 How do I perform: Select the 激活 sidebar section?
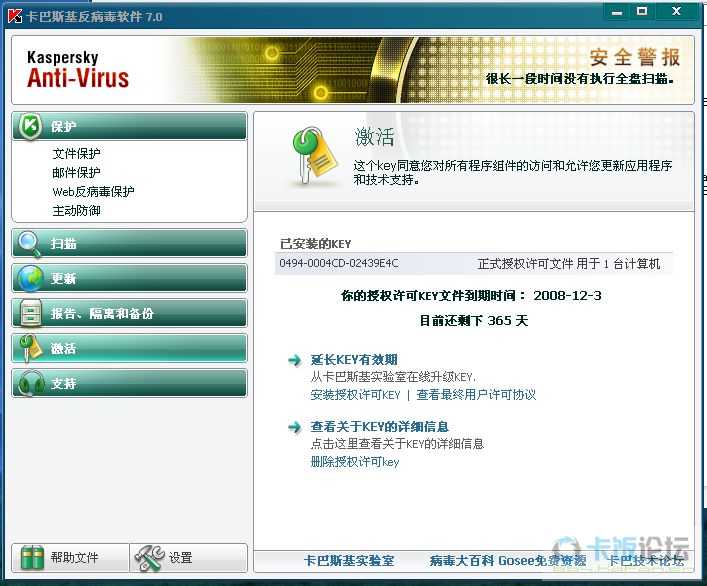[129, 348]
